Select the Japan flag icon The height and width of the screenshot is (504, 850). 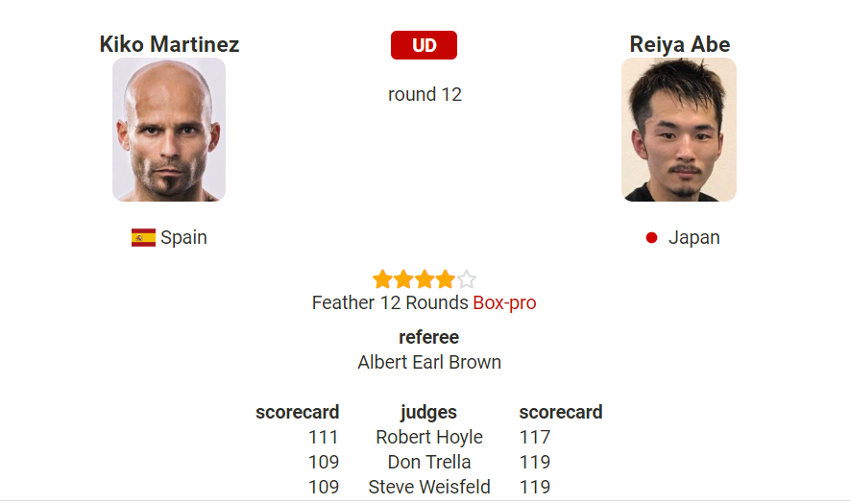point(651,237)
